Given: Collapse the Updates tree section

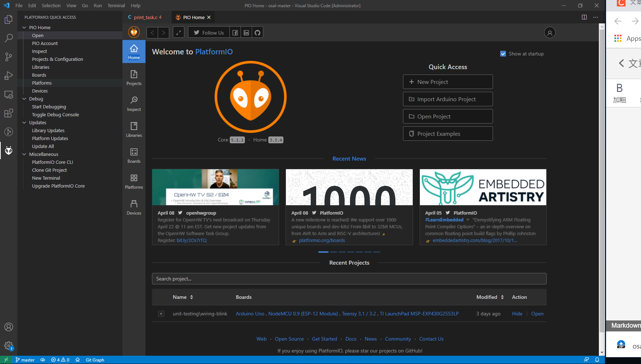Looking at the screenshot, I should tap(24, 122).
